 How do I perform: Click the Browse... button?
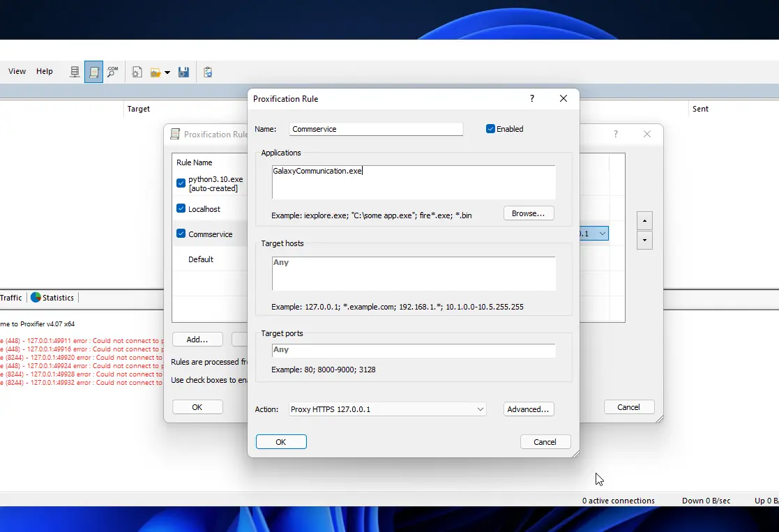pyautogui.click(x=529, y=213)
